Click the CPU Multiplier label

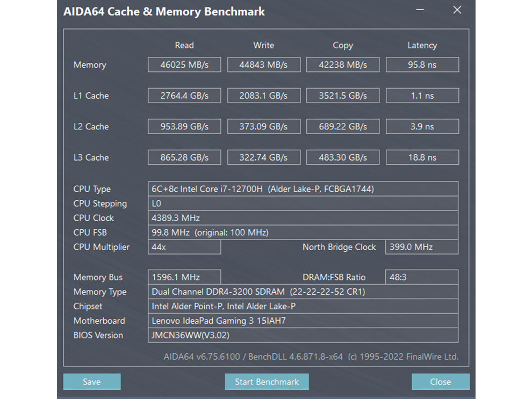click(x=102, y=247)
